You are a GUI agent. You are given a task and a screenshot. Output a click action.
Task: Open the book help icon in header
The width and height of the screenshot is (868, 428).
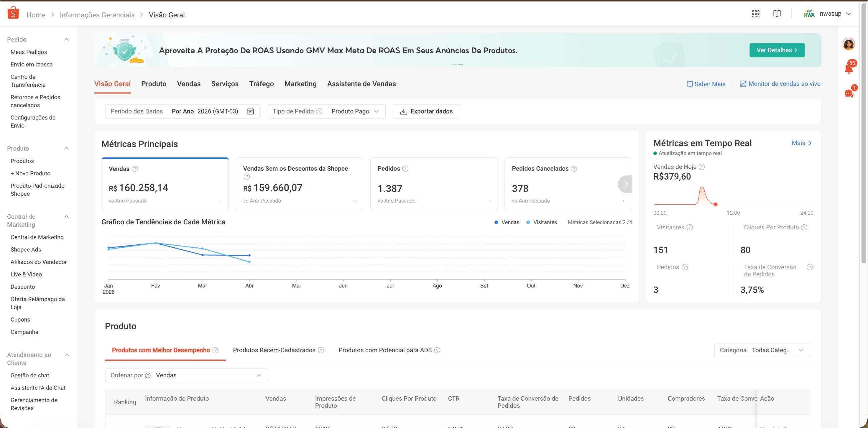pos(777,14)
